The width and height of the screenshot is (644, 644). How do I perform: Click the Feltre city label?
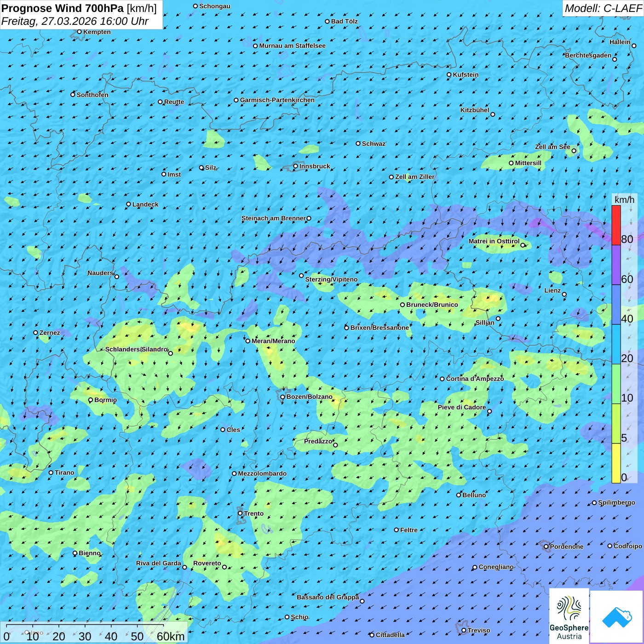(x=409, y=530)
